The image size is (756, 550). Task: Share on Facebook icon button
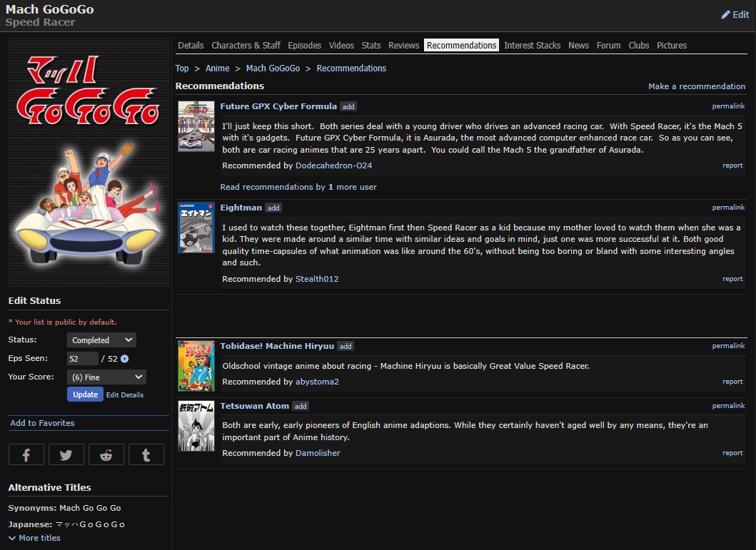[x=26, y=454]
